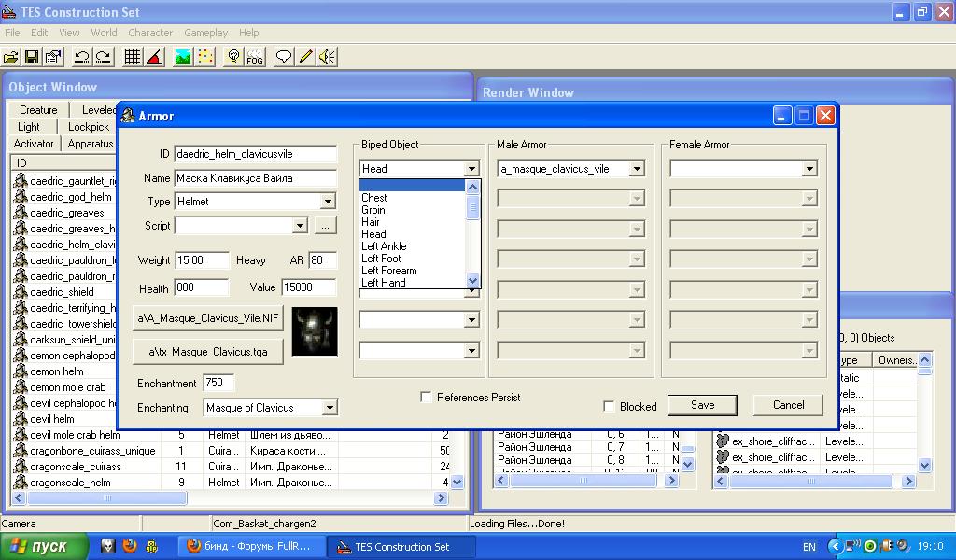Toggle the light bulb lighting icon
The image size is (956, 560).
(x=232, y=57)
